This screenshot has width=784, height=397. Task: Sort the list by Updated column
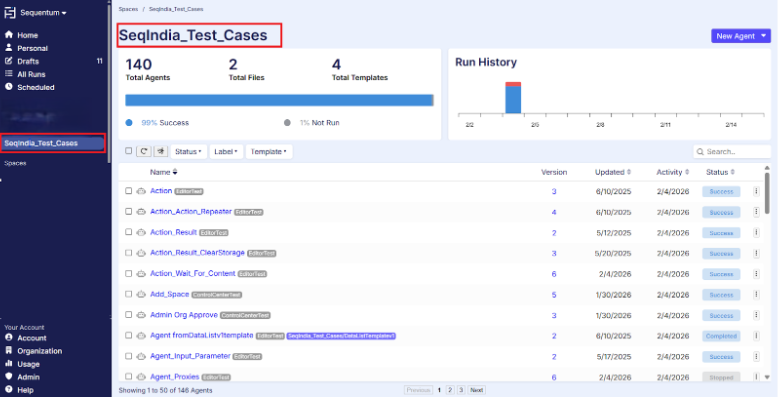pos(613,172)
